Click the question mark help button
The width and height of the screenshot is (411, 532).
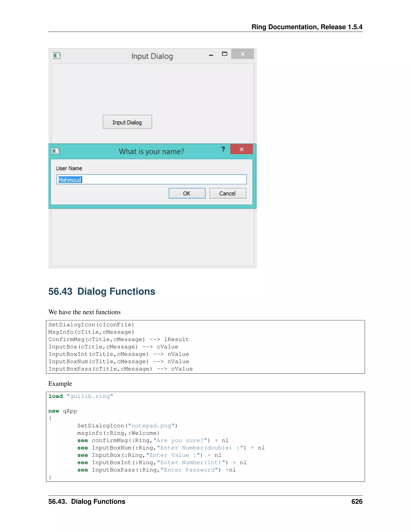(223, 149)
